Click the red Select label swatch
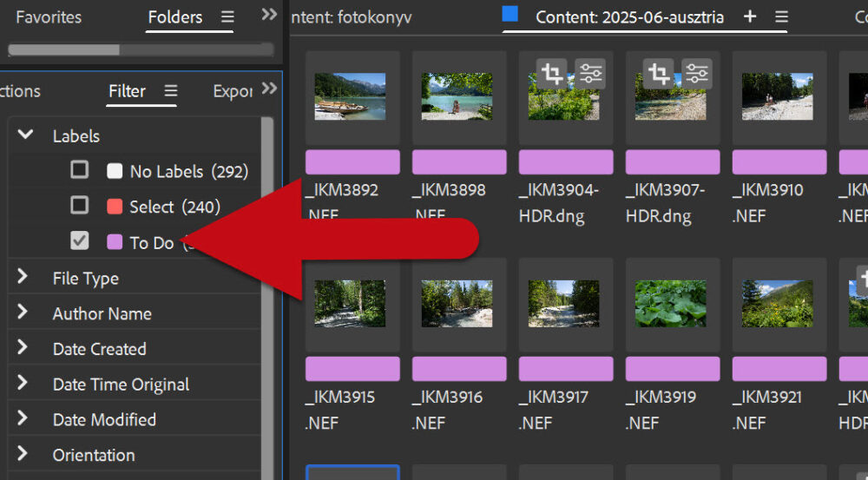Screen dimensions: 868x480 pos(115,207)
